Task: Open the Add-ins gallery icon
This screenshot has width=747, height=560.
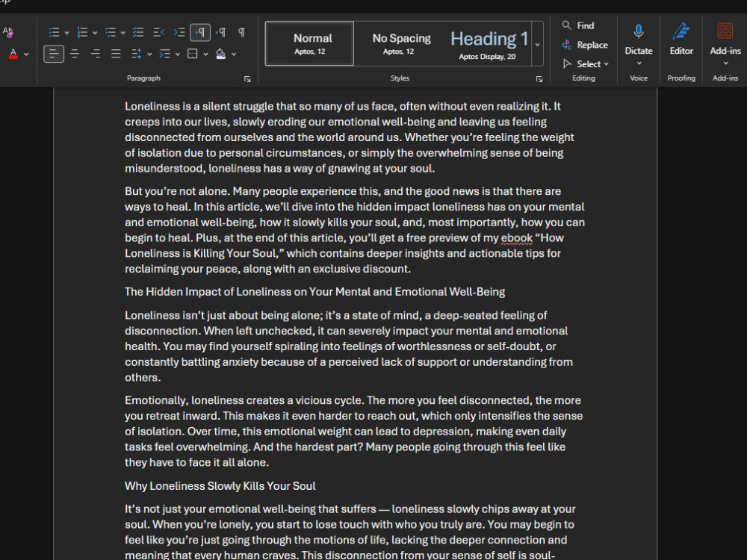Action: pos(725,31)
